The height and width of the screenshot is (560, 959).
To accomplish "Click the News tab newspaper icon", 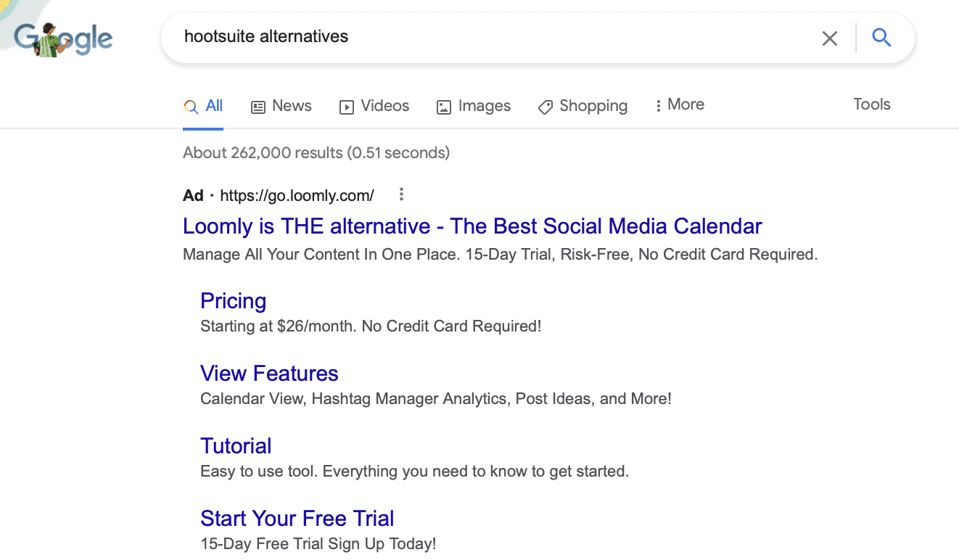I will (x=258, y=107).
